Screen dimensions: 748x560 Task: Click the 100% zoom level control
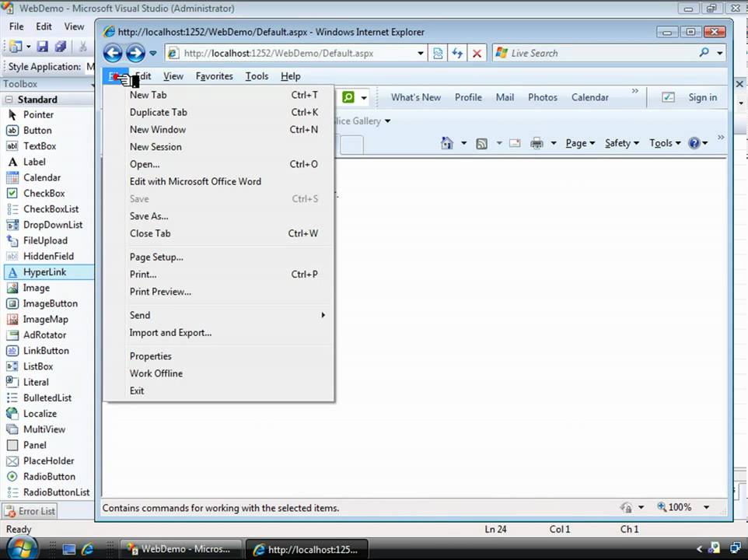(675, 507)
